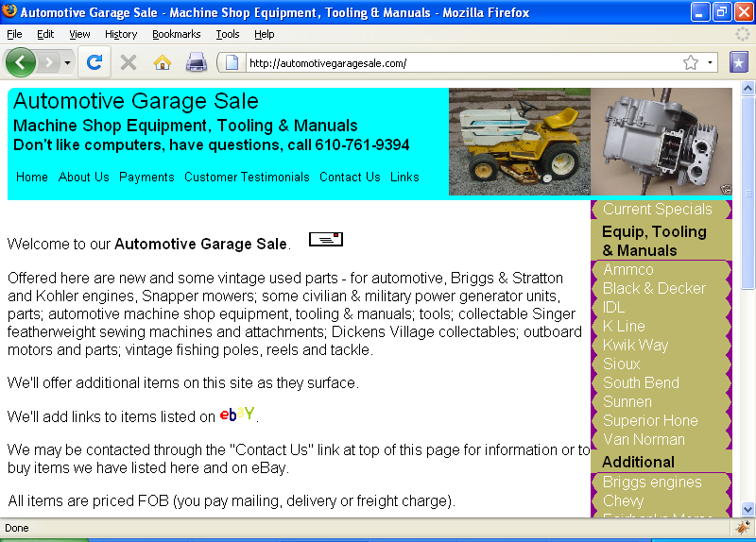Open the Tools menu
Viewport: 756px width, 542px height.
228,34
